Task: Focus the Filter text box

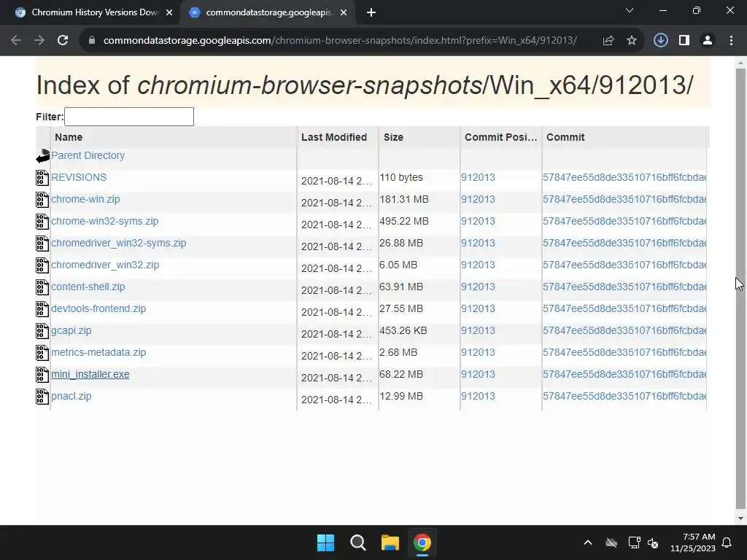Action: (x=129, y=117)
